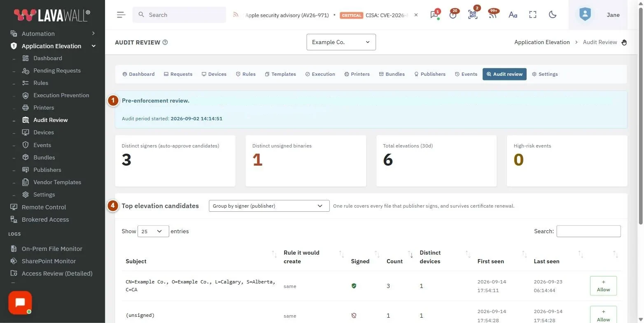
Task: Open Publishers in the sidebar
Action: [x=47, y=170]
